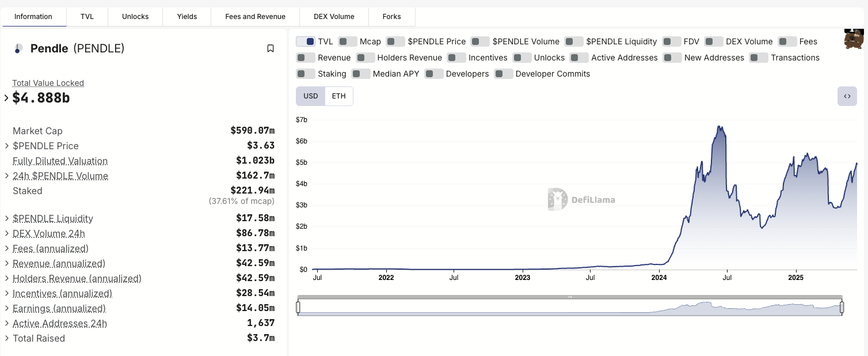Expand Holders Revenue (annualized) row
This screenshot has width=868, height=356.
click(x=6, y=278)
